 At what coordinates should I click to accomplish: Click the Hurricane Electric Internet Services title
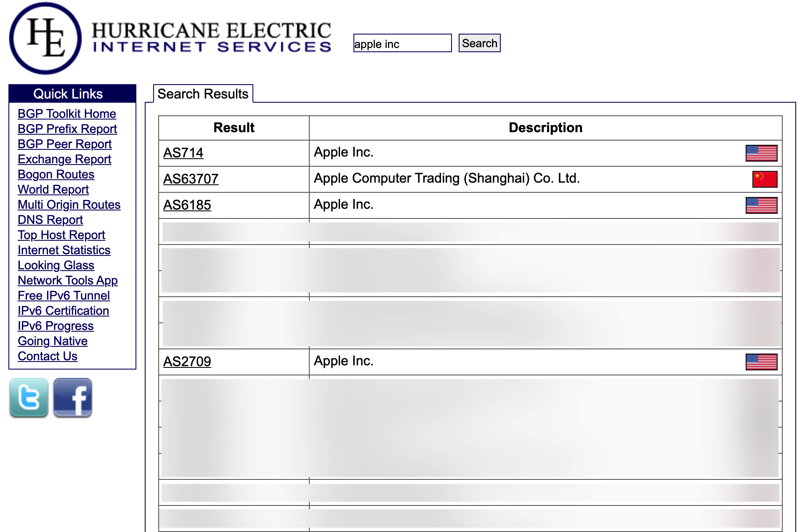click(x=212, y=37)
